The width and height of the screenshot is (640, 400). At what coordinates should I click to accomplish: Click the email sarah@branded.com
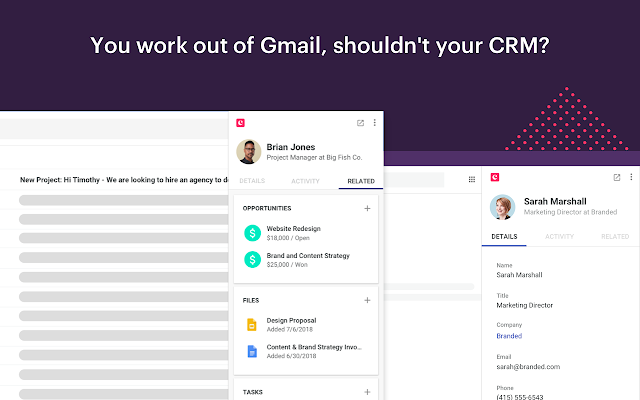[x=528, y=367]
